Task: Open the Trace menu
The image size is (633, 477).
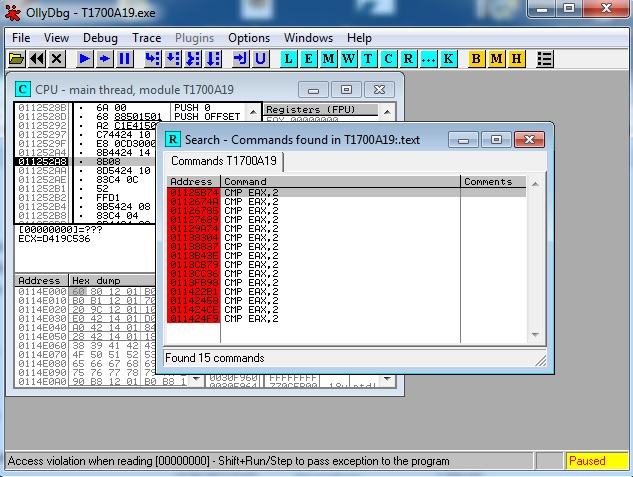Action: [147, 38]
